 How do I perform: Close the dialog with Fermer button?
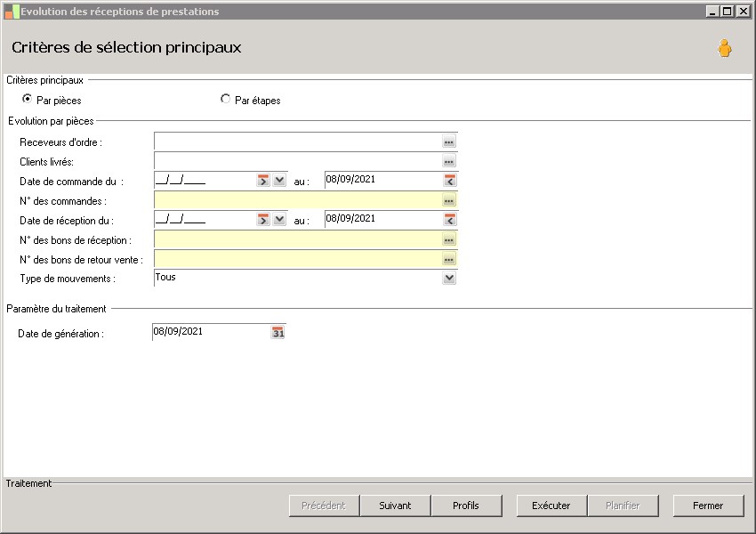(x=708, y=506)
